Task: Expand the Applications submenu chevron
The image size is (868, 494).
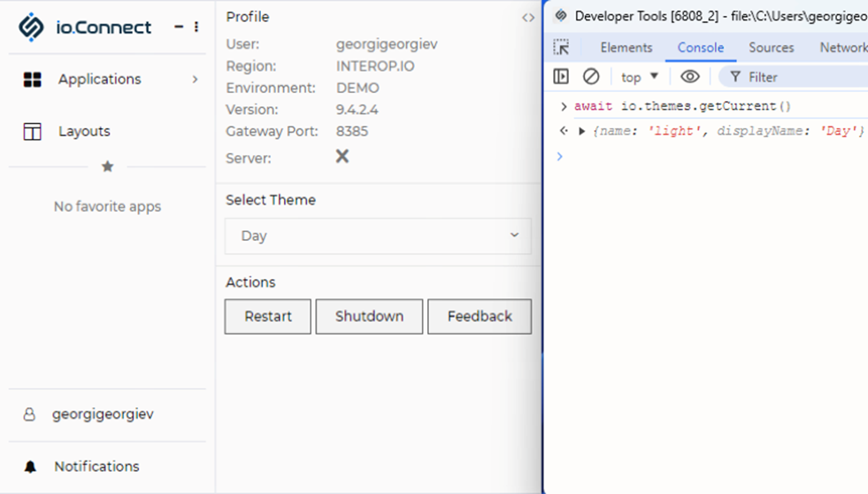Action: coord(195,80)
